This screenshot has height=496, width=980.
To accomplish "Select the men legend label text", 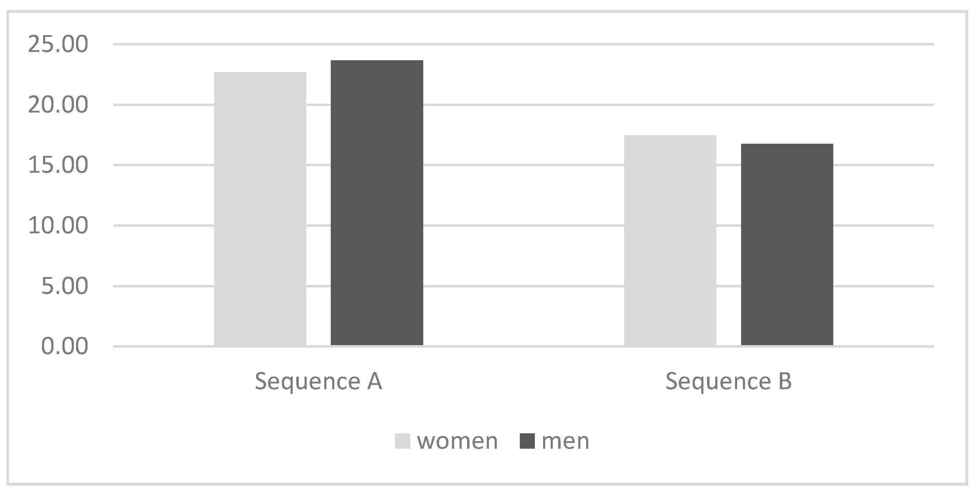I will 565,441.
